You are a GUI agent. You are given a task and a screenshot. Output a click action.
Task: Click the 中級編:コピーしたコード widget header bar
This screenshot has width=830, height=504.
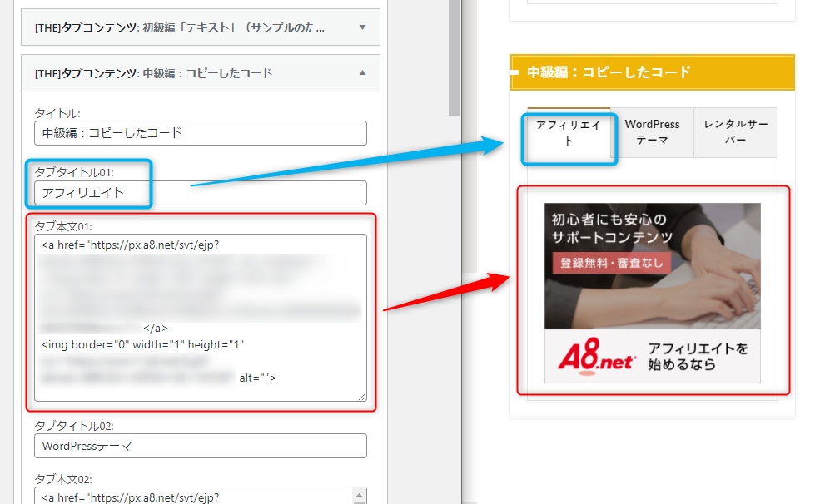click(201, 73)
